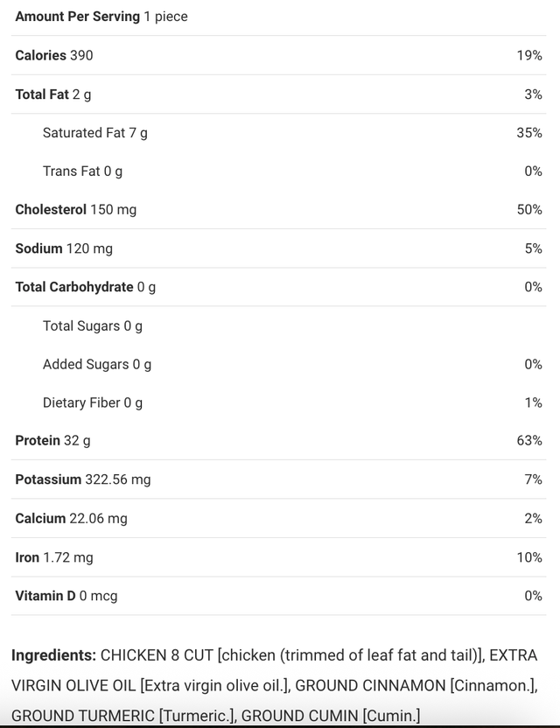The width and height of the screenshot is (560, 728).
Task: Select the Vitamin D 0 mcg label
Action: [66, 596]
